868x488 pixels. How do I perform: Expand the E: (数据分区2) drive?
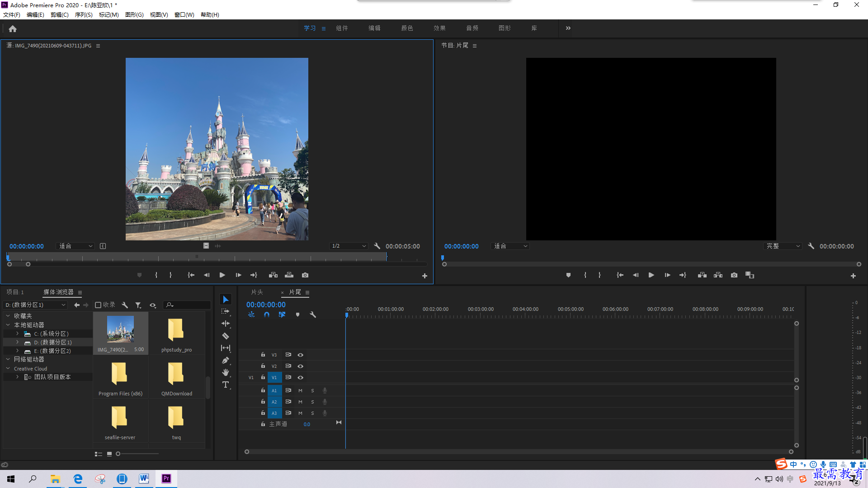(x=17, y=351)
